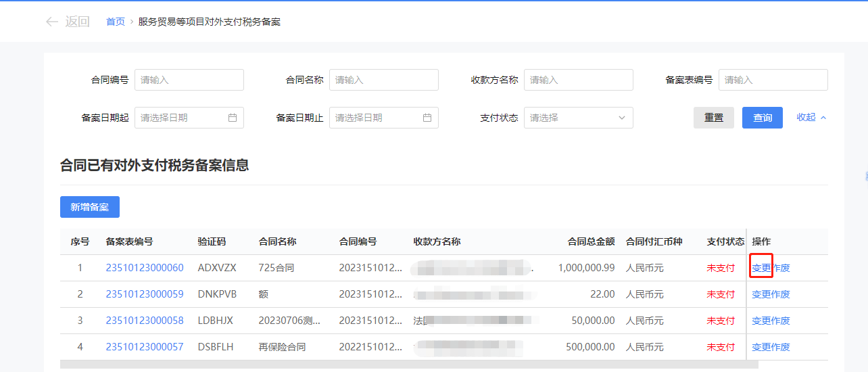The image size is (868, 372).
Task: Click the 新增备案 button
Action: point(90,207)
